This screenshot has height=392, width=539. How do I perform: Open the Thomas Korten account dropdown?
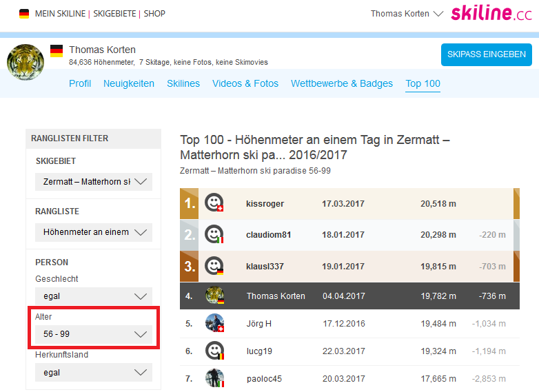(407, 14)
